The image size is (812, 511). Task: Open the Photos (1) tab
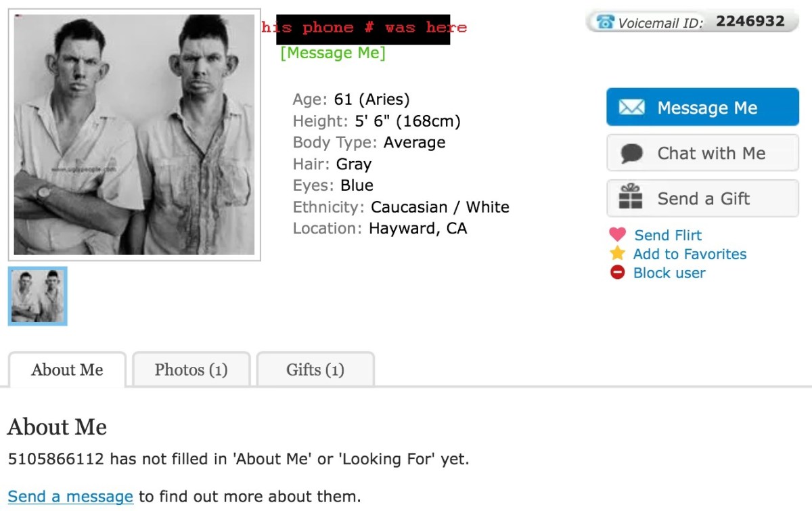(x=191, y=370)
